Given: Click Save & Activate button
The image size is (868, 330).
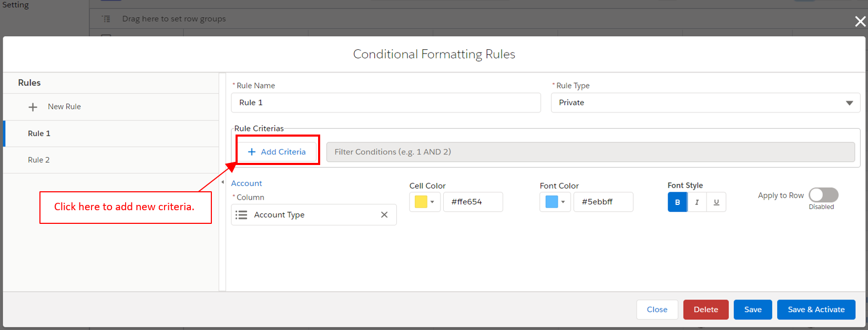Looking at the screenshot, I should point(816,310).
